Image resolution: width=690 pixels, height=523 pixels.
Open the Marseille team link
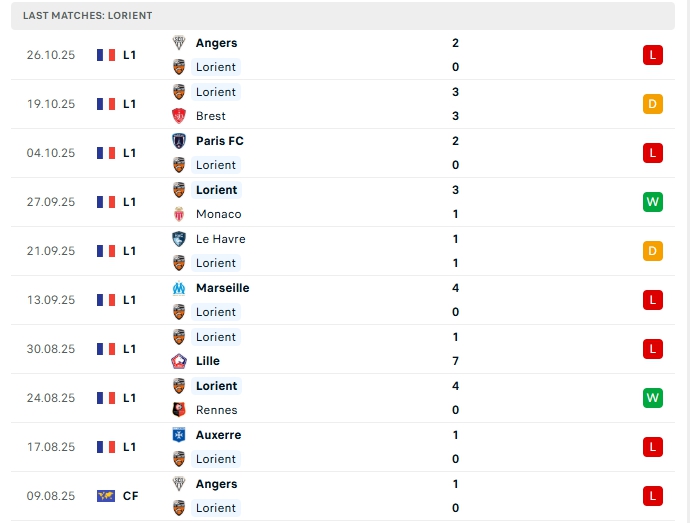pos(222,288)
